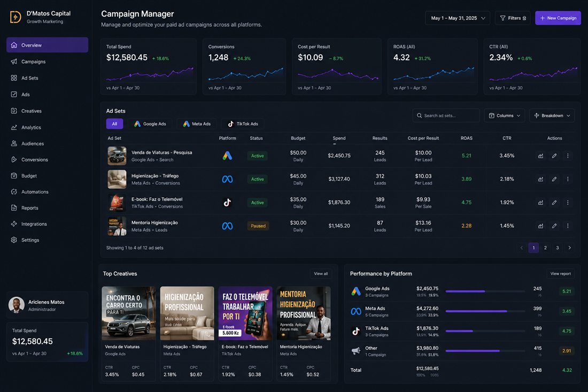Switch to the Google Ads tab

(150, 124)
